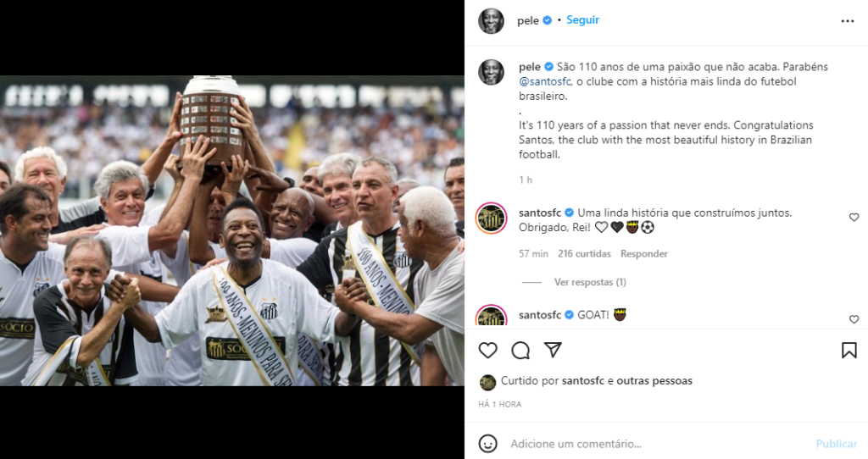View the 216 curtidas likes list
This screenshot has height=459, width=868.
584,254
